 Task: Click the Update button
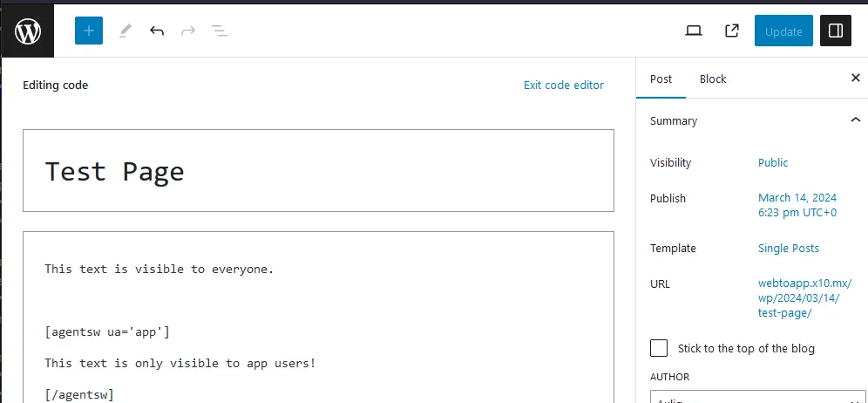click(783, 31)
